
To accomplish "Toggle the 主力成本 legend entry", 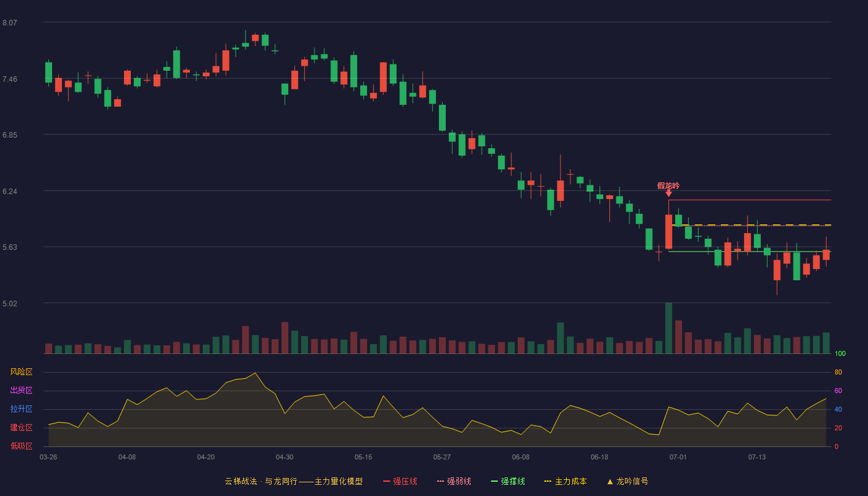I will click(x=565, y=481).
